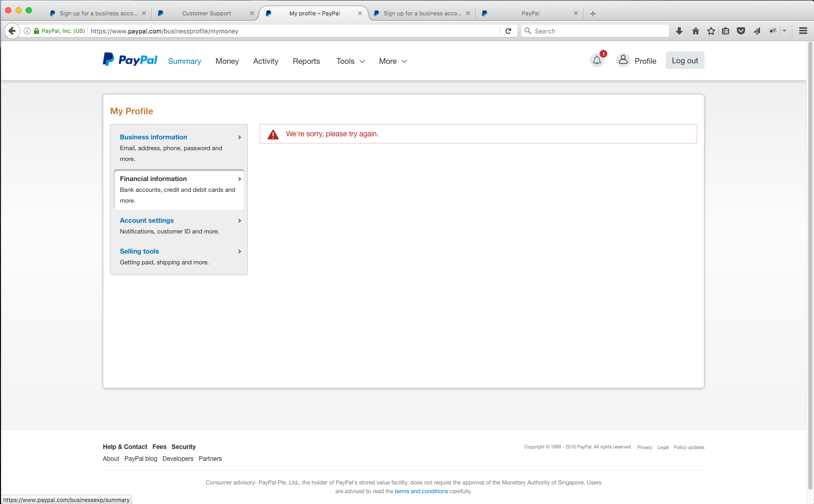The width and height of the screenshot is (814, 504).
Task: Show bookmarks list icon in toolbar
Action: coord(726,31)
